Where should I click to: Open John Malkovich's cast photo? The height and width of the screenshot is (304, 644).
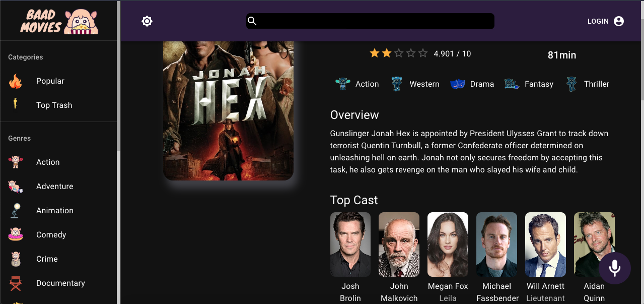tap(399, 245)
